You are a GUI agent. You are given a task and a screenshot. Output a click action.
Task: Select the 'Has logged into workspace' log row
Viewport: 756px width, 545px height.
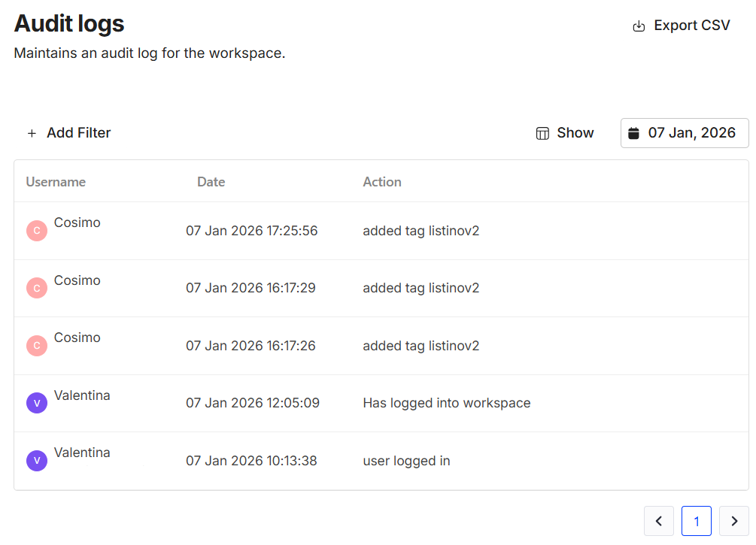click(446, 403)
